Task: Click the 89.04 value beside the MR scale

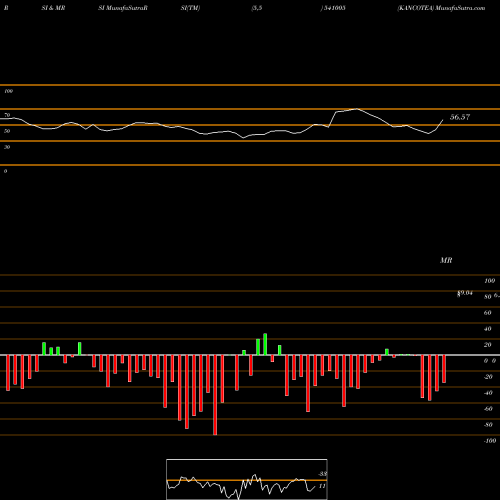Action: tap(465, 293)
